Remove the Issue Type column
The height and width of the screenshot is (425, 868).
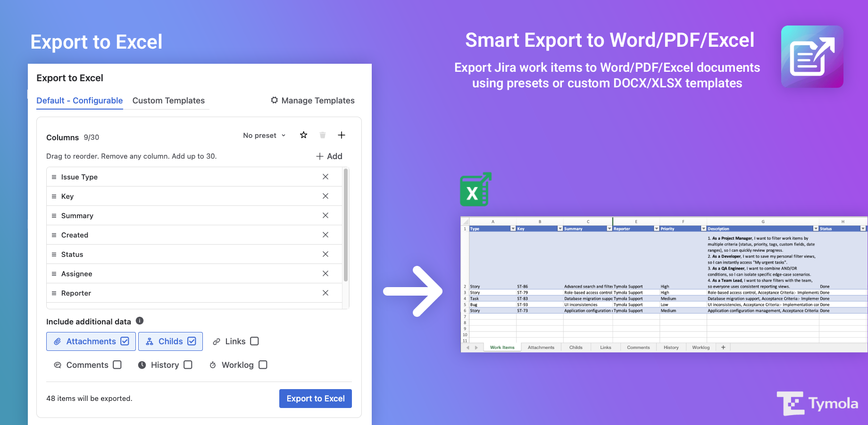(325, 177)
